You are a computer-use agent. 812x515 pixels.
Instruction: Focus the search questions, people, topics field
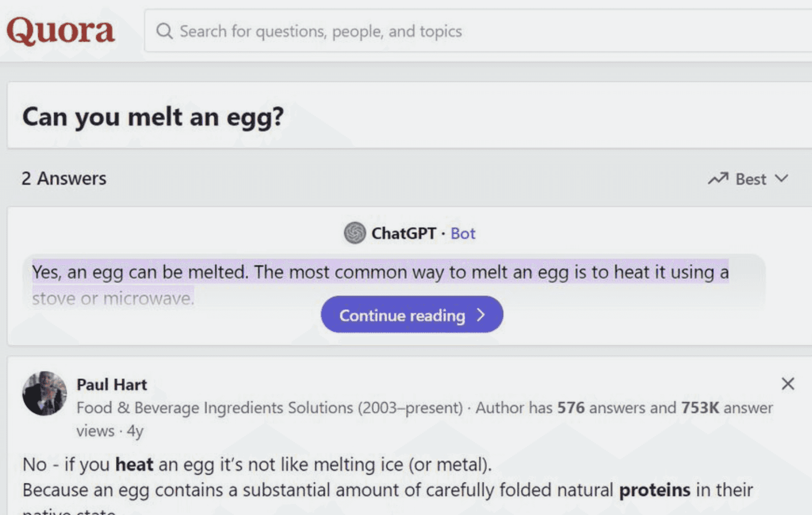[x=478, y=31]
